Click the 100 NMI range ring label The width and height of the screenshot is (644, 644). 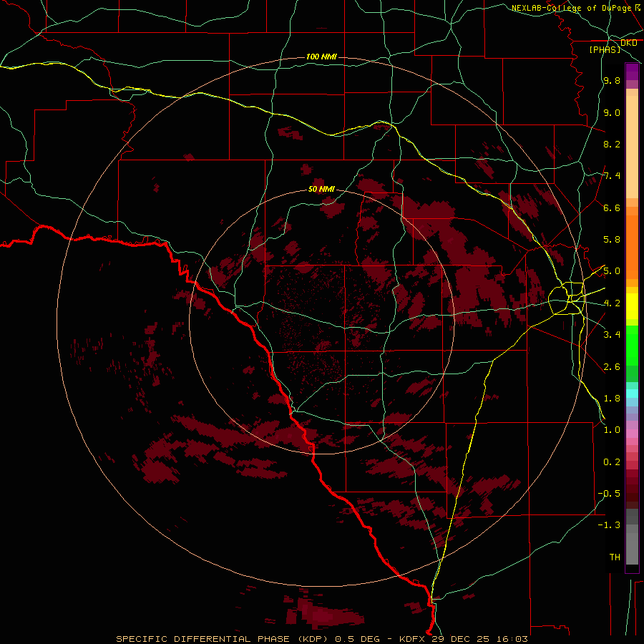click(321, 57)
